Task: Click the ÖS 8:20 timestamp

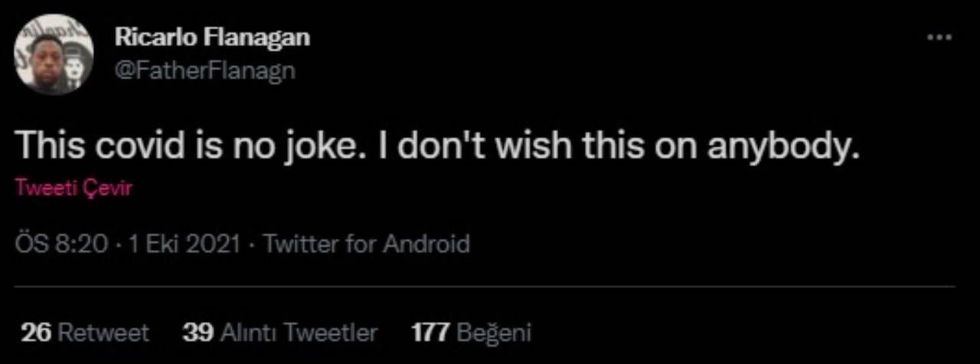Action: point(60,244)
